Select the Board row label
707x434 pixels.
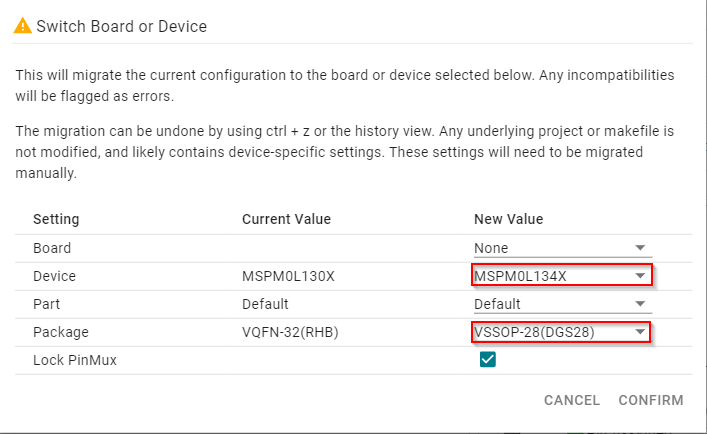point(52,248)
